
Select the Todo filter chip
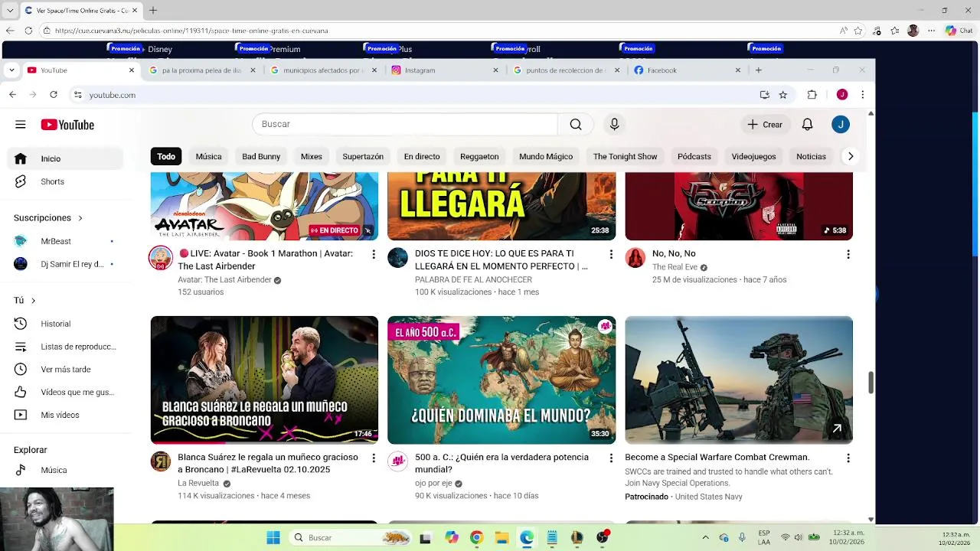point(166,156)
